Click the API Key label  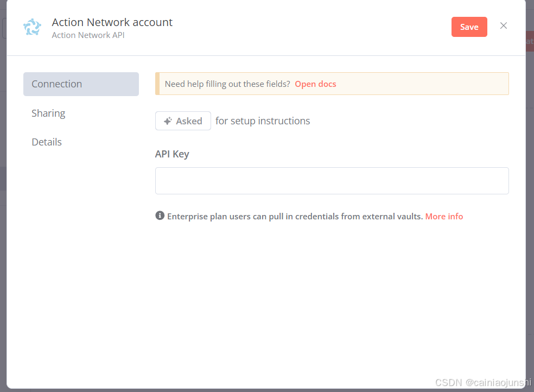(x=172, y=154)
